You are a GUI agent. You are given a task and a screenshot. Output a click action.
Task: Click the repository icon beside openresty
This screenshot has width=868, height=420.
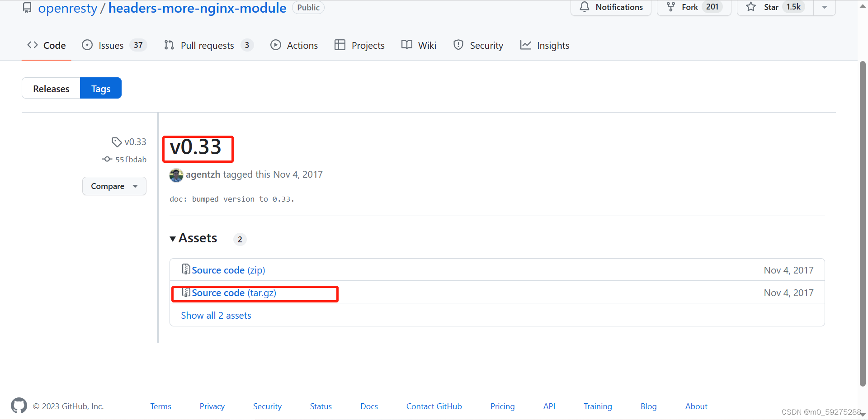(27, 8)
